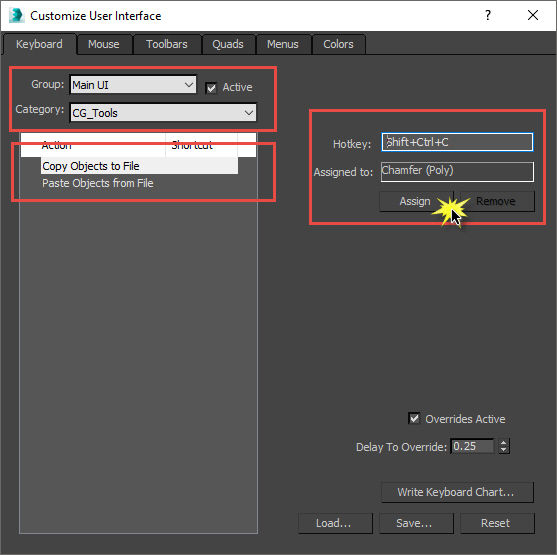This screenshot has height=555, width=557.
Task: Click the Remove button
Action: tap(496, 201)
